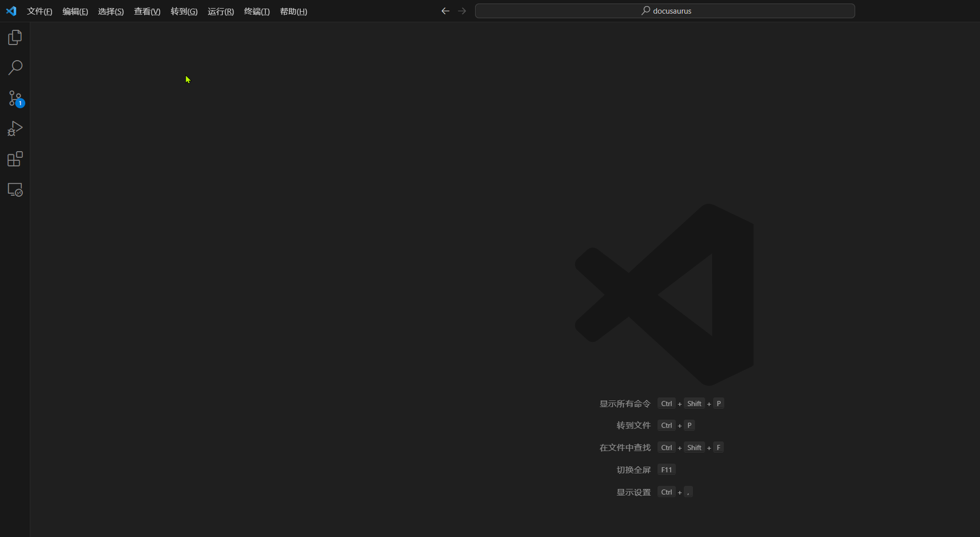Viewport: 980px width, 537px height.
Task: Click the F11 key hint
Action: click(x=667, y=470)
